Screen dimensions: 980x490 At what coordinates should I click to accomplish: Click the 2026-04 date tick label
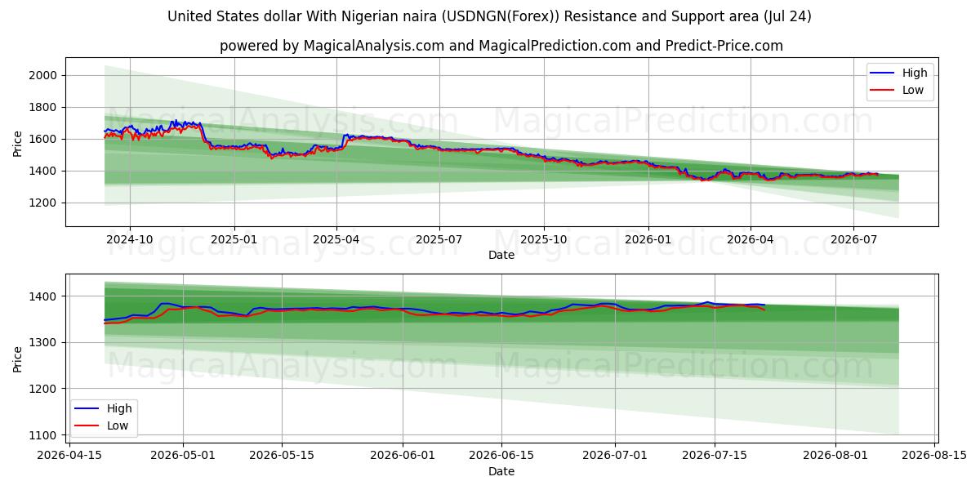[x=751, y=239]
